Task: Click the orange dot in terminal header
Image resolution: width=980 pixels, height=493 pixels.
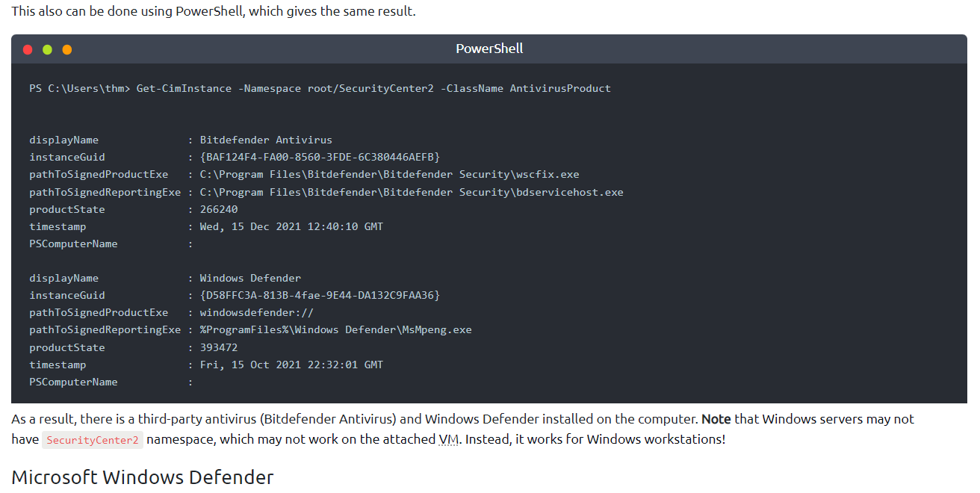Action: pyautogui.click(x=67, y=49)
